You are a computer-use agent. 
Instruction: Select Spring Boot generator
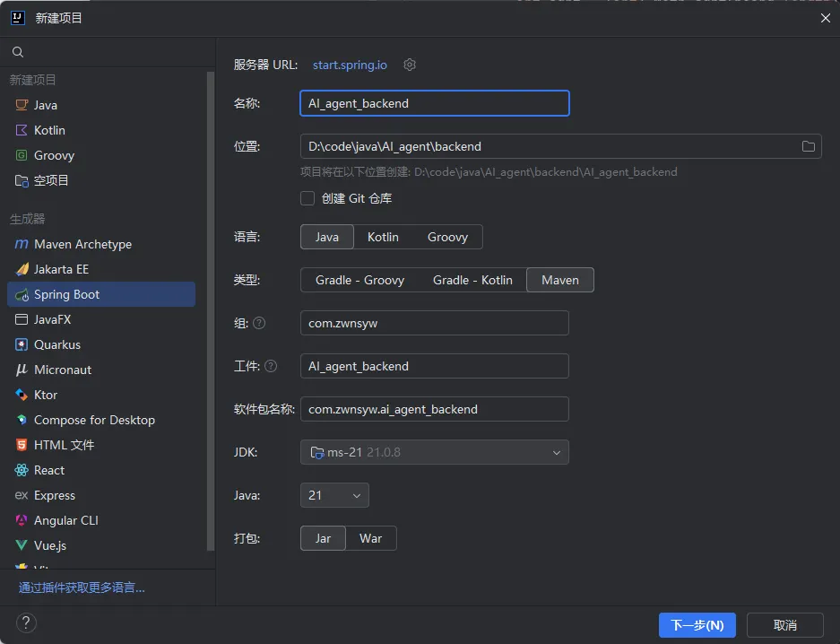[x=101, y=295]
